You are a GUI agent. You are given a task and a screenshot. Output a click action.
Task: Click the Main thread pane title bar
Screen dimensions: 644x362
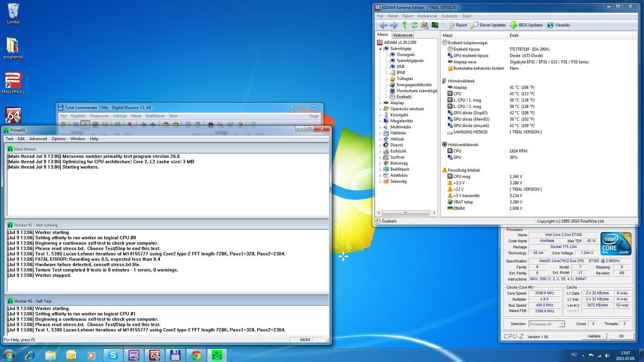click(167, 149)
